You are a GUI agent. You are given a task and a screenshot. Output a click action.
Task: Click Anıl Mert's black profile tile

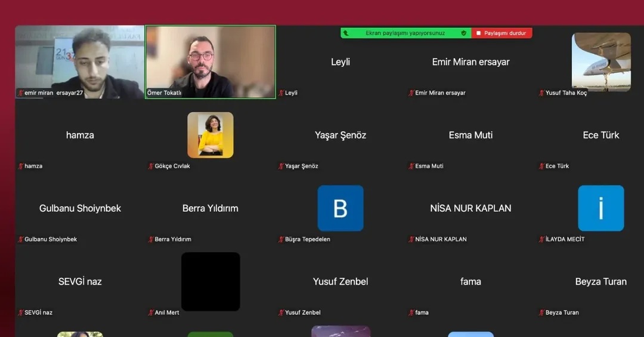click(x=210, y=281)
